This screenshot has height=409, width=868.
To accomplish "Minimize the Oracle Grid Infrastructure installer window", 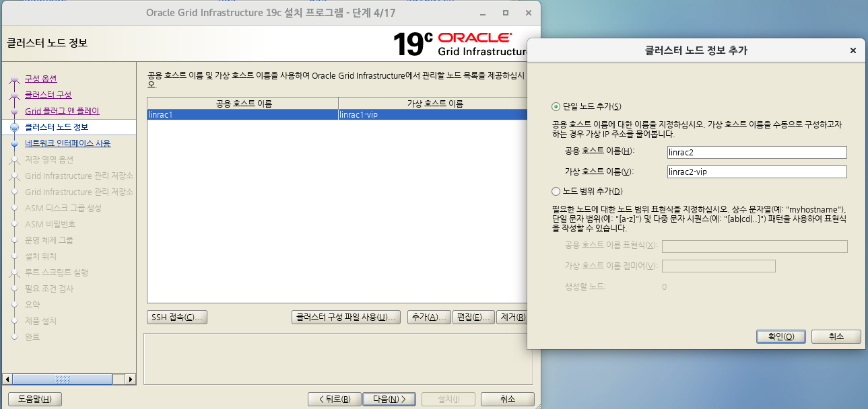I will (x=484, y=13).
